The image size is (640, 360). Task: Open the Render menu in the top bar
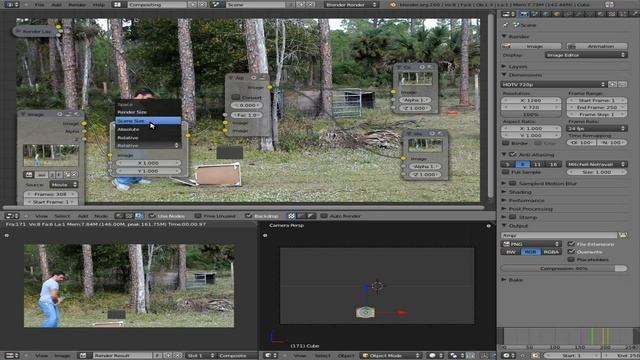coord(77,4)
